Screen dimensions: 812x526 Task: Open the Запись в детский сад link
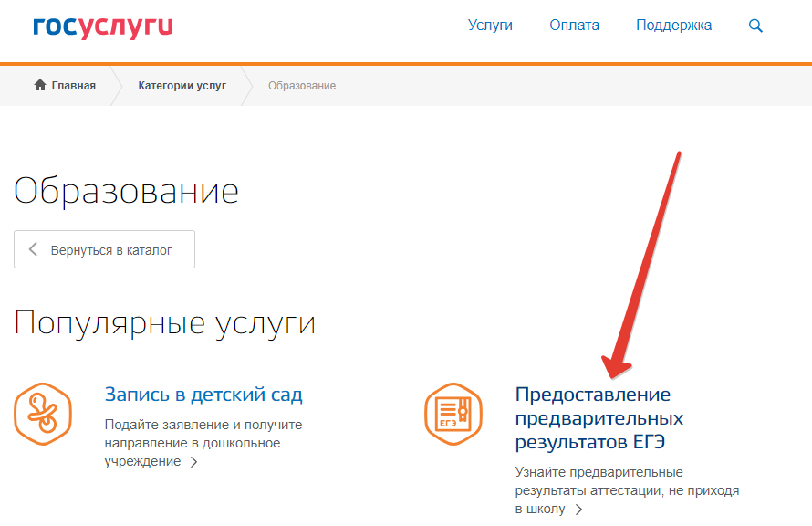click(x=203, y=394)
